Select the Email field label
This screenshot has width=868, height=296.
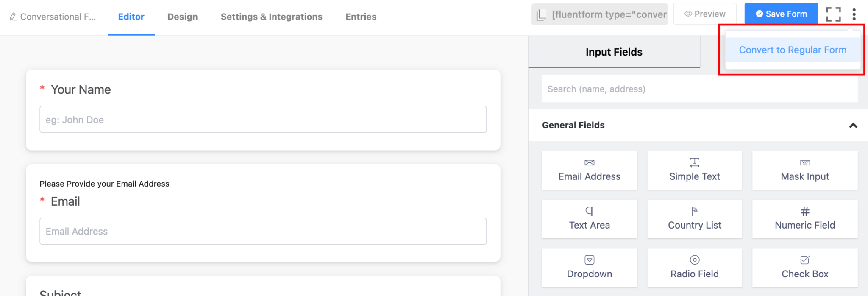point(65,201)
